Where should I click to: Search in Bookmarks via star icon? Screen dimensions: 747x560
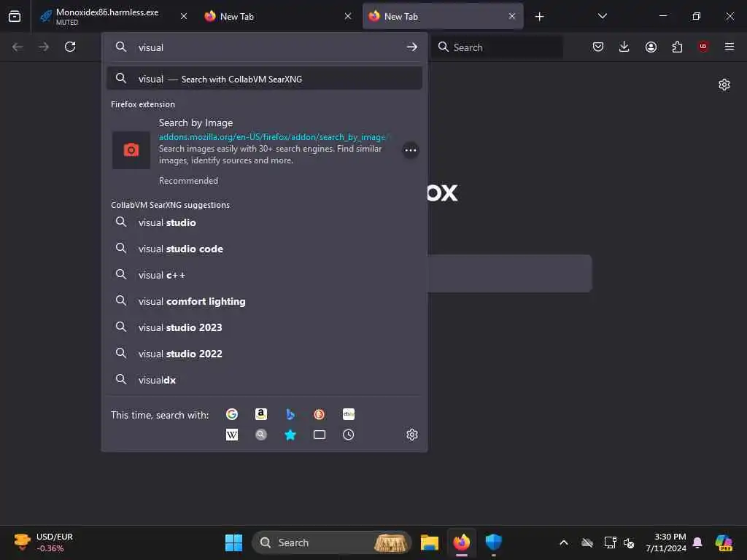290,435
